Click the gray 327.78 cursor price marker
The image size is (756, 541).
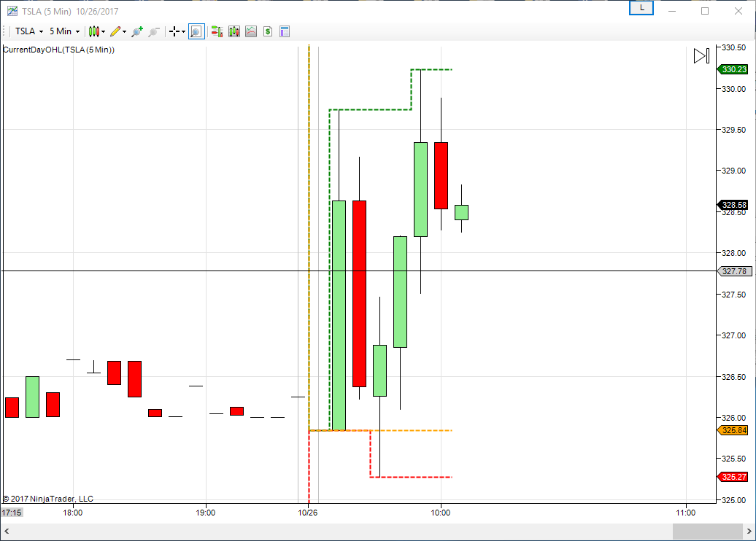click(x=735, y=271)
